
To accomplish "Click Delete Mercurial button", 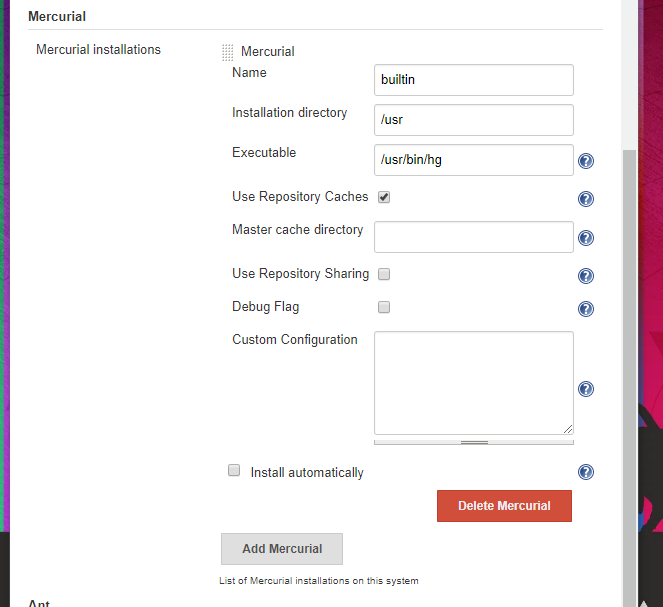I will tap(504, 506).
